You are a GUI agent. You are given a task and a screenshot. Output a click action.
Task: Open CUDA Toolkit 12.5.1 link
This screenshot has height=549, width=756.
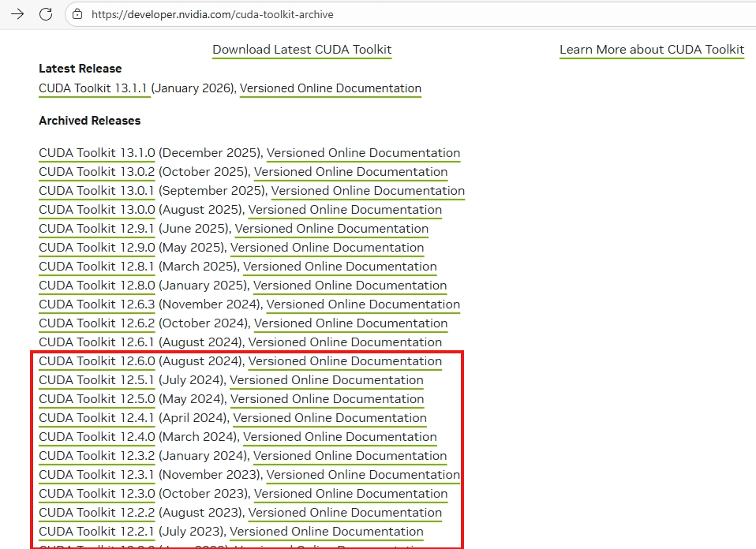point(96,380)
